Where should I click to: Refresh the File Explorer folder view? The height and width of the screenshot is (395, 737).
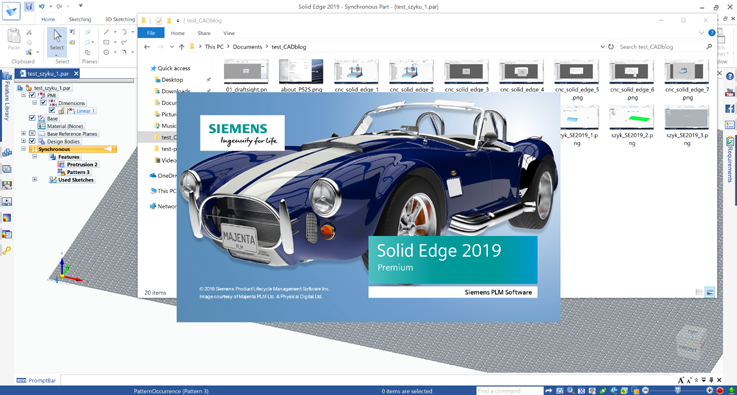(611, 47)
